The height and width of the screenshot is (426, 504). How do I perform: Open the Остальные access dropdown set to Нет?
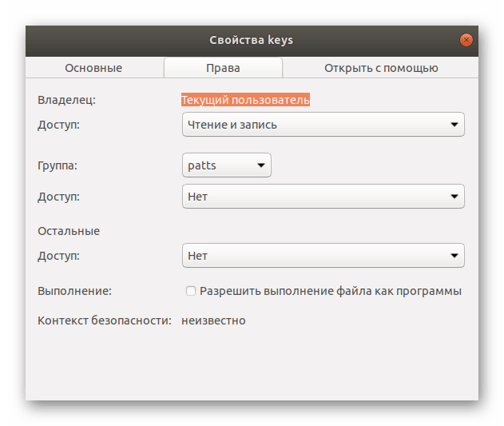click(323, 256)
